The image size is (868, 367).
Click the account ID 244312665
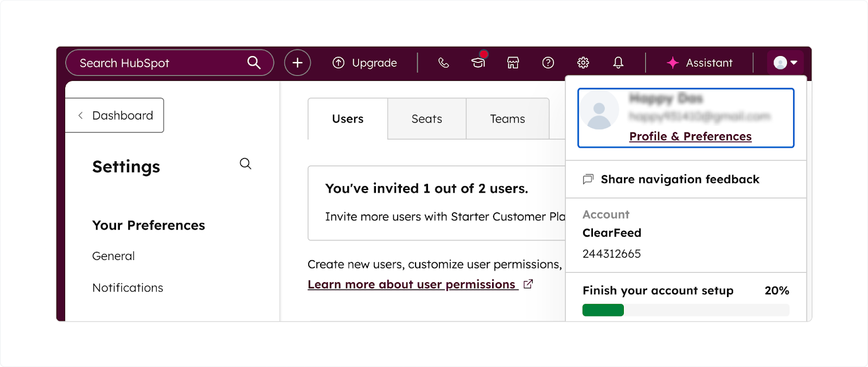tap(611, 254)
